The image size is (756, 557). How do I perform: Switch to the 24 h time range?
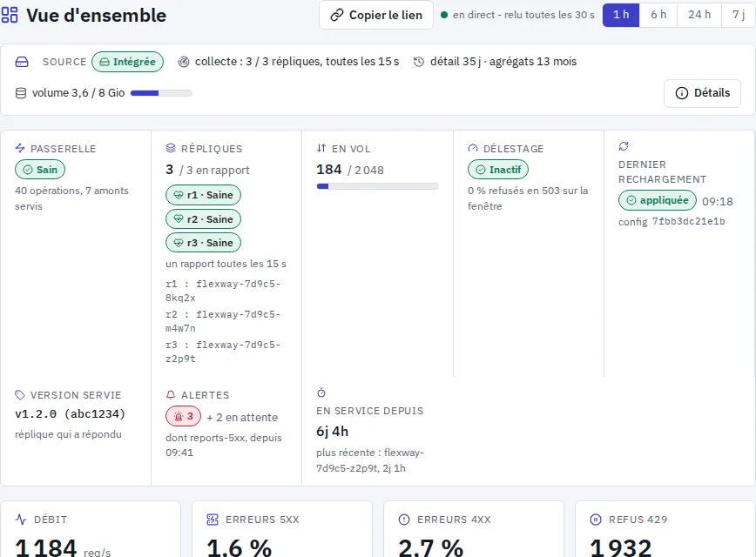(x=699, y=15)
